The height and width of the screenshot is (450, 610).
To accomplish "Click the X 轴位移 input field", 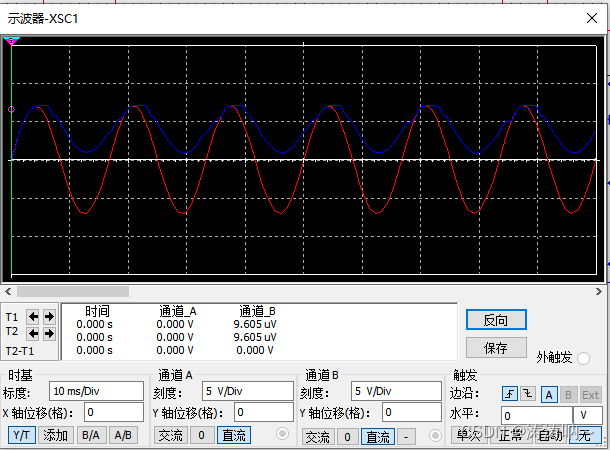I will [x=114, y=412].
